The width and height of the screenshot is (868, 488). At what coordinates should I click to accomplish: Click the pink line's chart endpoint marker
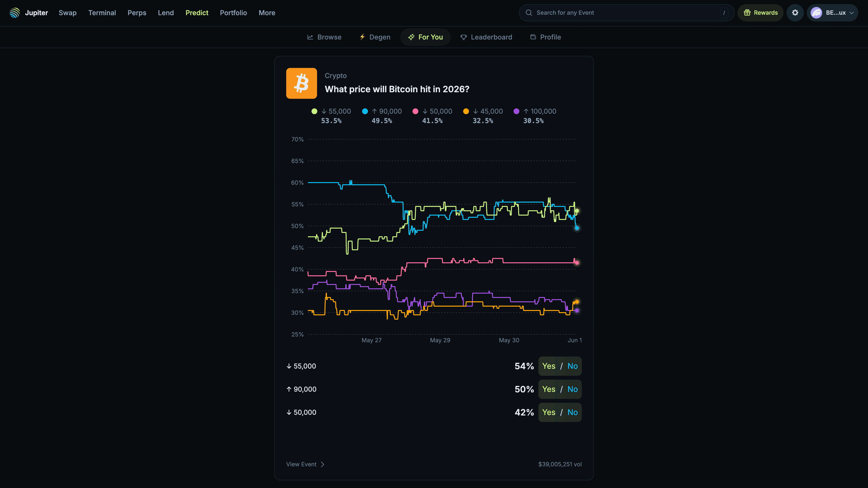point(577,263)
